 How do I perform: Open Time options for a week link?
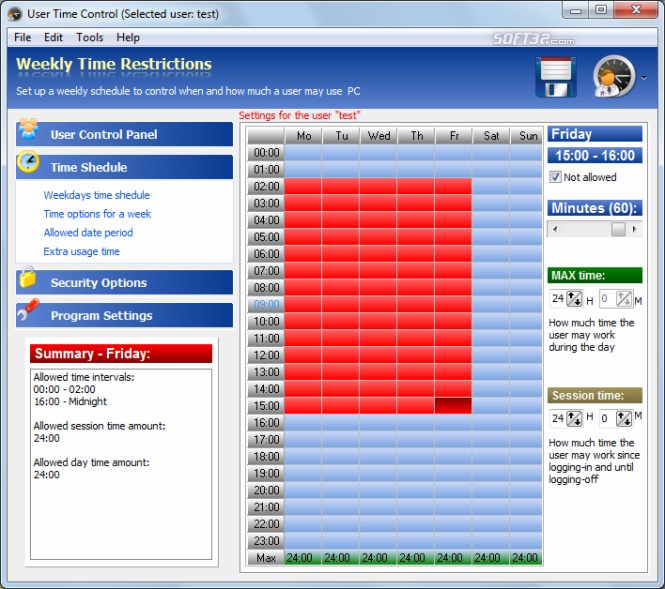[x=97, y=214]
